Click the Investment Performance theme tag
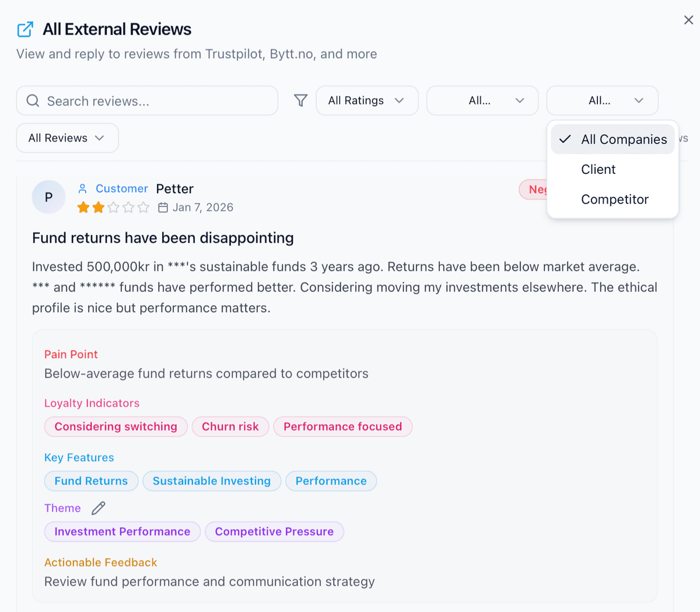 click(x=122, y=531)
